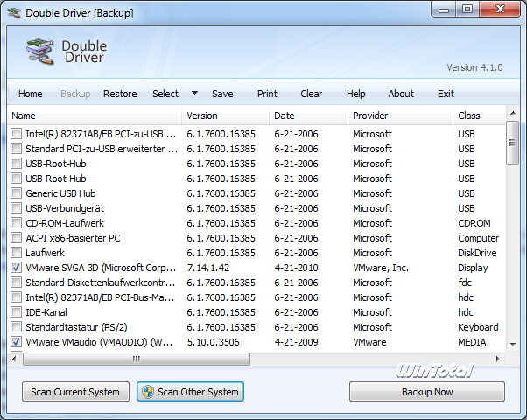Viewport: 527px width, 420px height.
Task: Uncheck the VMware VMaudio checkbox
Action: coord(16,342)
